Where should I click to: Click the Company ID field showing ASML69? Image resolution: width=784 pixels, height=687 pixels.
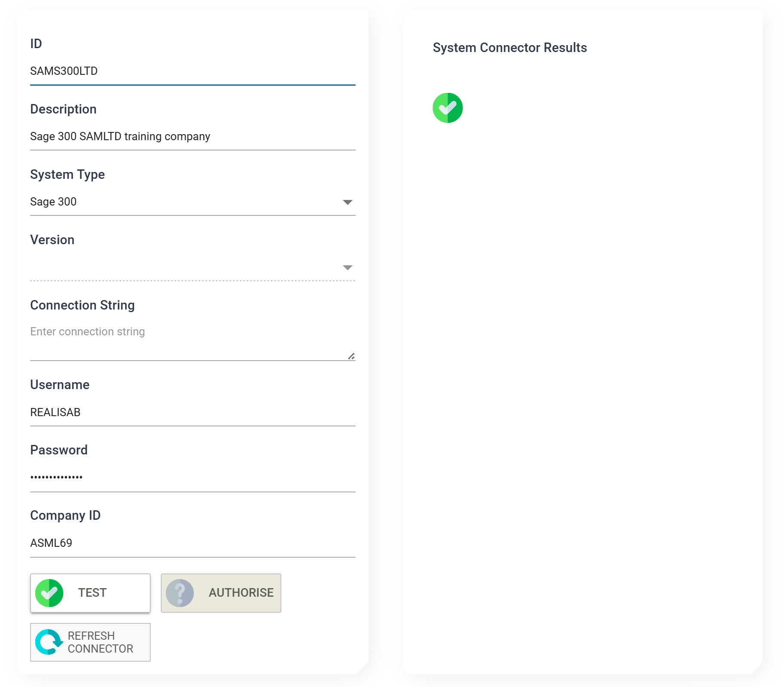click(193, 543)
